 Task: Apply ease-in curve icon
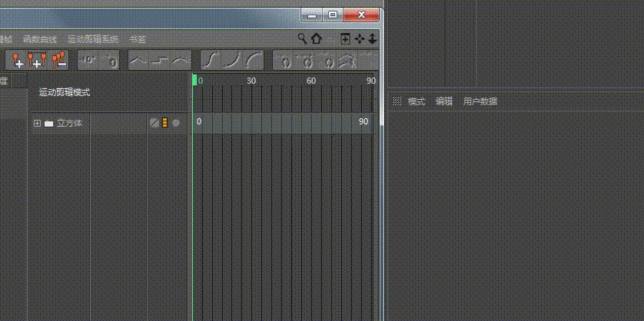232,61
